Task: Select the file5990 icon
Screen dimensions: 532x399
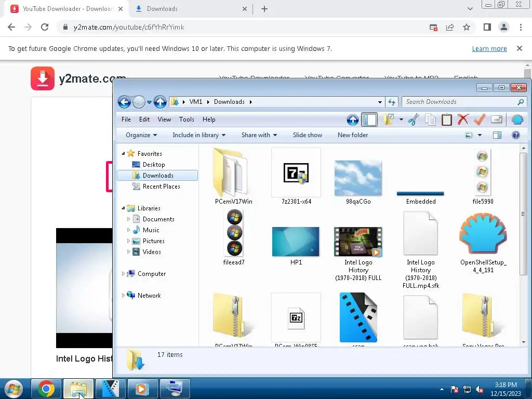Action: pyautogui.click(x=483, y=177)
